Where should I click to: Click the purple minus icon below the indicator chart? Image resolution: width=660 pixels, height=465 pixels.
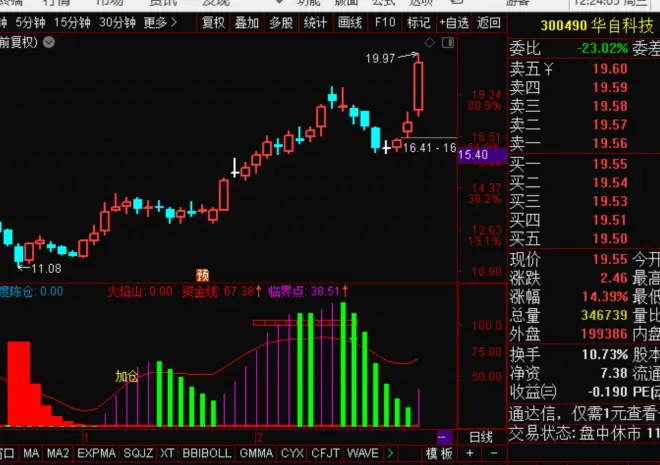click(442, 437)
